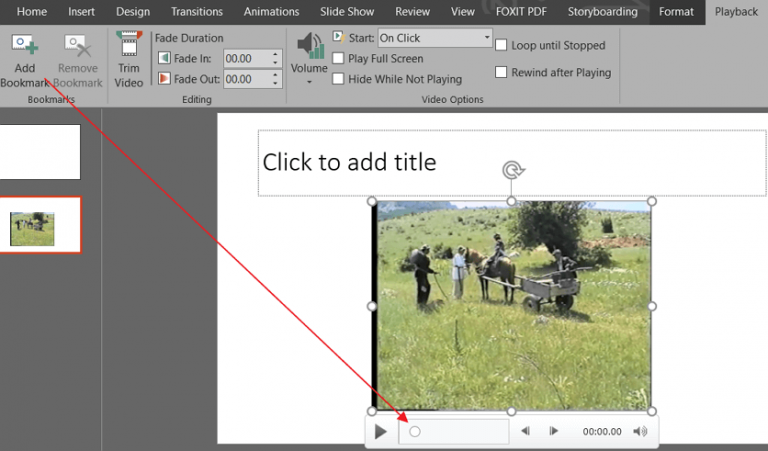This screenshot has width=768, height=451.
Task: Click the Remove Bookmark icon
Action: (78, 45)
